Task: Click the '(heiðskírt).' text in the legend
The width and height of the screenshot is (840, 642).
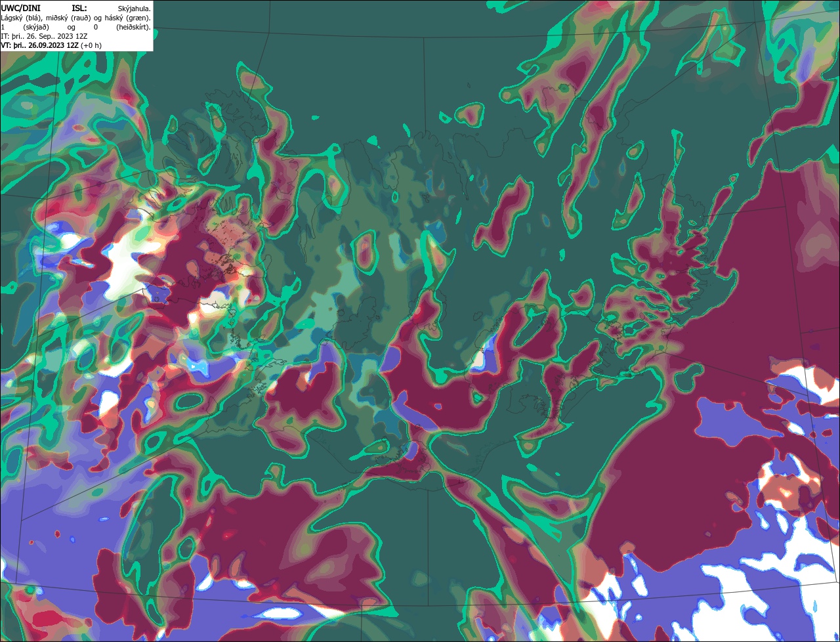Action: pyautogui.click(x=134, y=28)
